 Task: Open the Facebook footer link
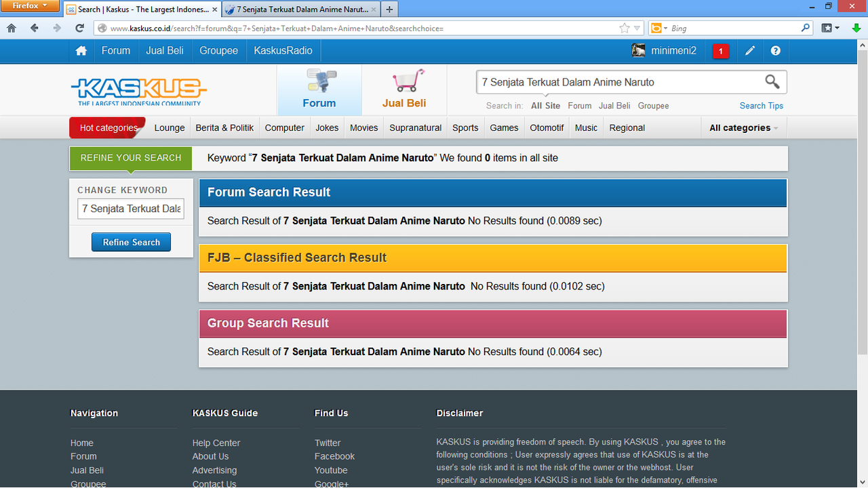click(x=335, y=456)
